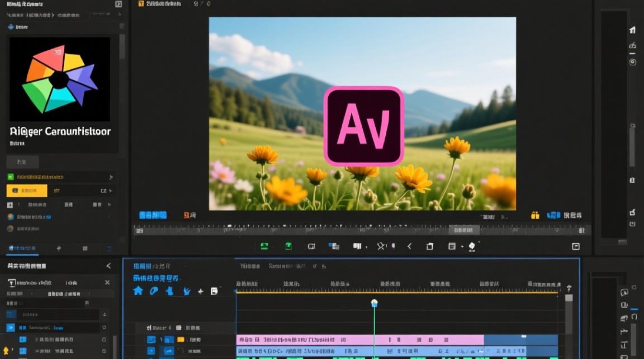Select the crossed tools icon below the preview
The image size is (644, 359).
pyautogui.click(x=381, y=246)
